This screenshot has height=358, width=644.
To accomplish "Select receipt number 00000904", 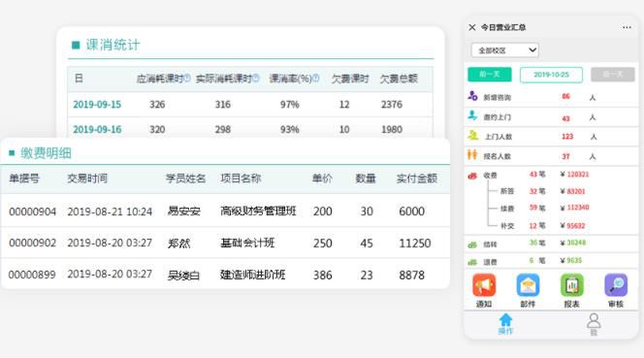I will (32, 212).
